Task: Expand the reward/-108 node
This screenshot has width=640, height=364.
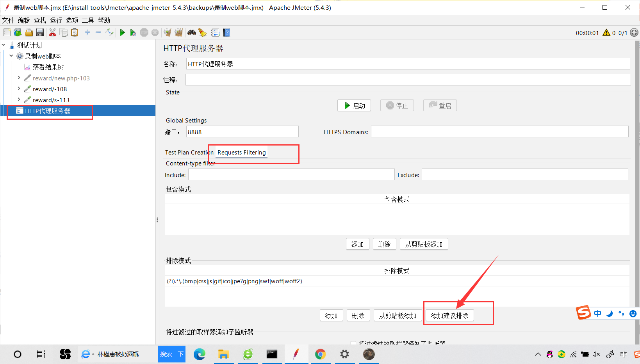Action: click(19, 89)
